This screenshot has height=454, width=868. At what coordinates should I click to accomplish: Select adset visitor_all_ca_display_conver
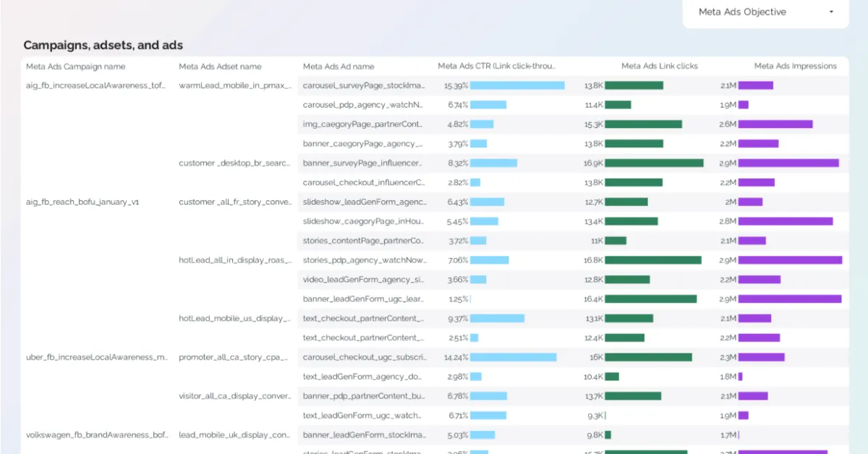(233, 395)
